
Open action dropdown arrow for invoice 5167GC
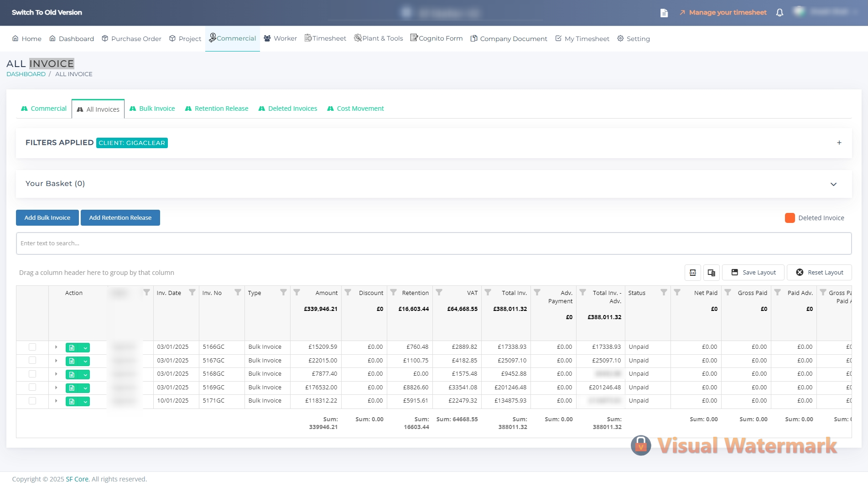85,362
